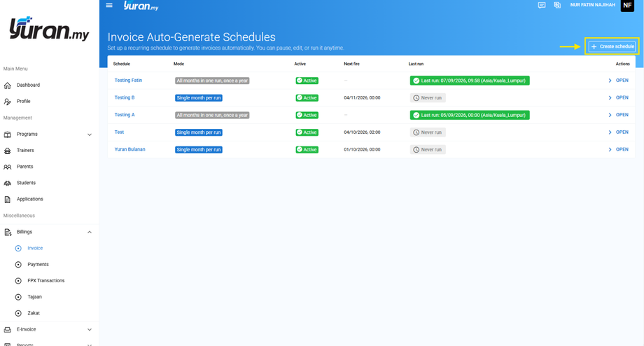
Task: Click the Invoice submenu circle icon
Action: coord(18,249)
